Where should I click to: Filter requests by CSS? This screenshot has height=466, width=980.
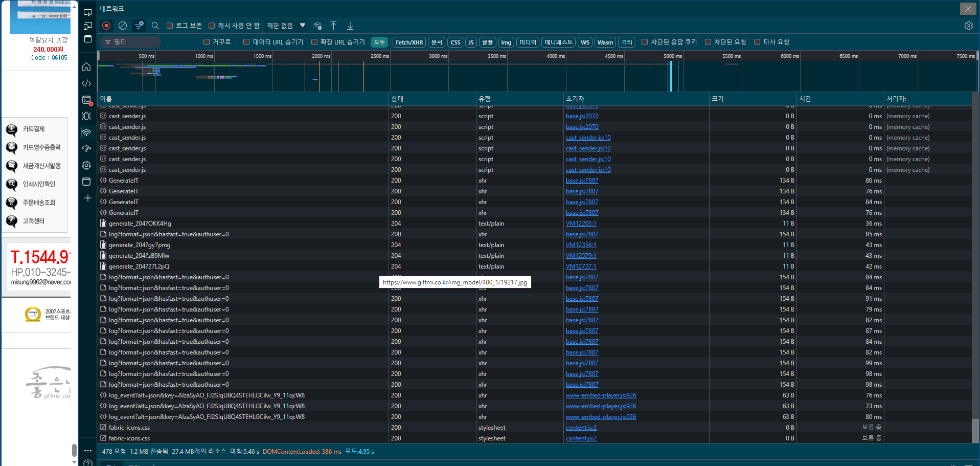(455, 42)
